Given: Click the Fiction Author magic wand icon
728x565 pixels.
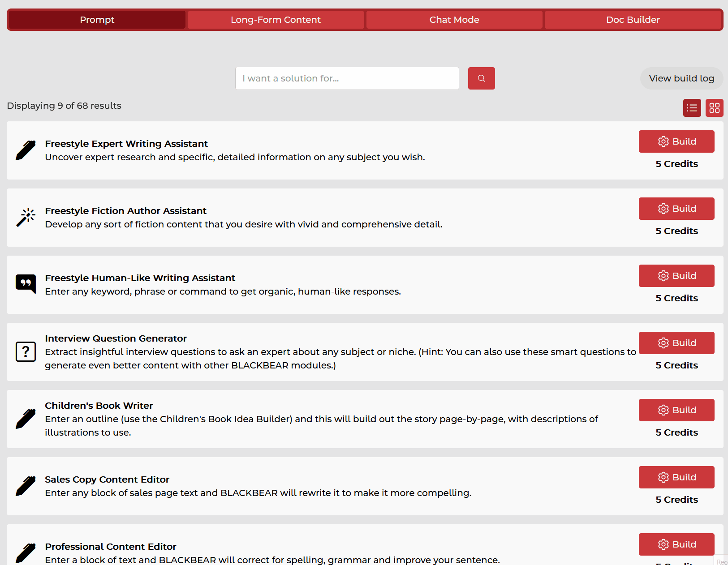Looking at the screenshot, I should tap(26, 218).
